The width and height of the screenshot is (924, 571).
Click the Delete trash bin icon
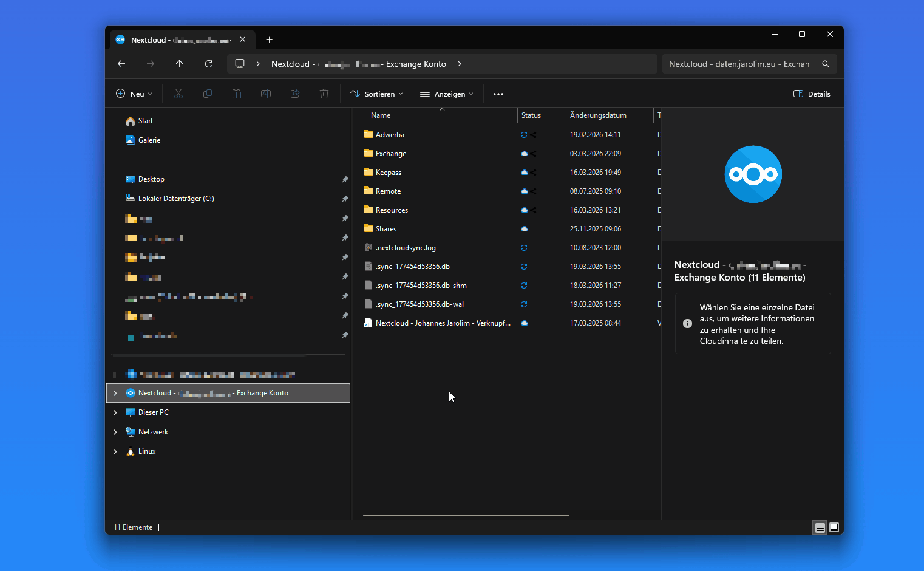[324, 94]
